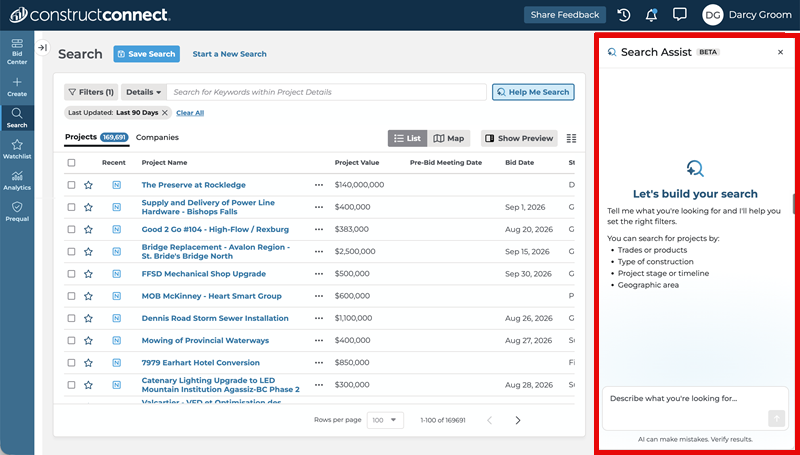Click Start a New Search link
The width and height of the screenshot is (800, 455).
click(230, 54)
